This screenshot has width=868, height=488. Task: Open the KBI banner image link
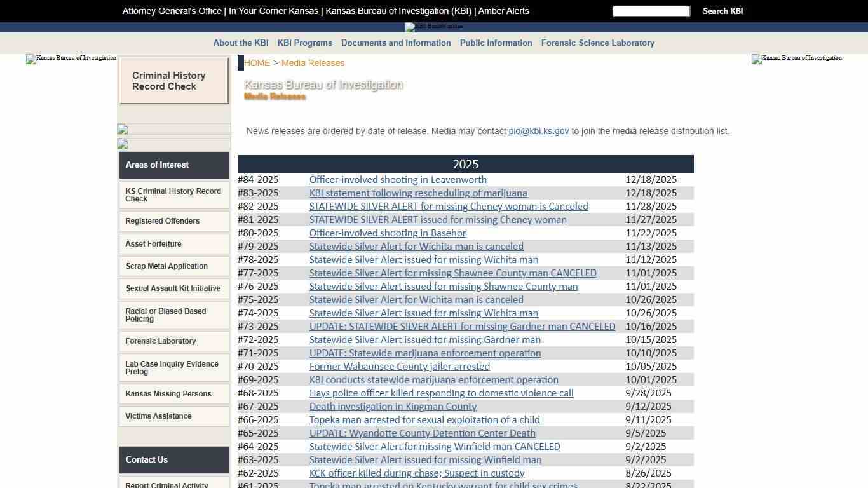434,27
